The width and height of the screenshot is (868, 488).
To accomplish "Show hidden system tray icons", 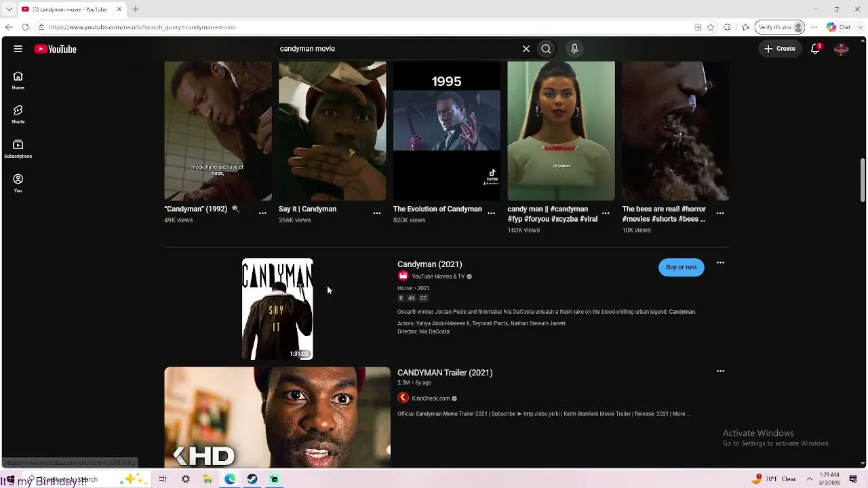I will [x=810, y=479].
